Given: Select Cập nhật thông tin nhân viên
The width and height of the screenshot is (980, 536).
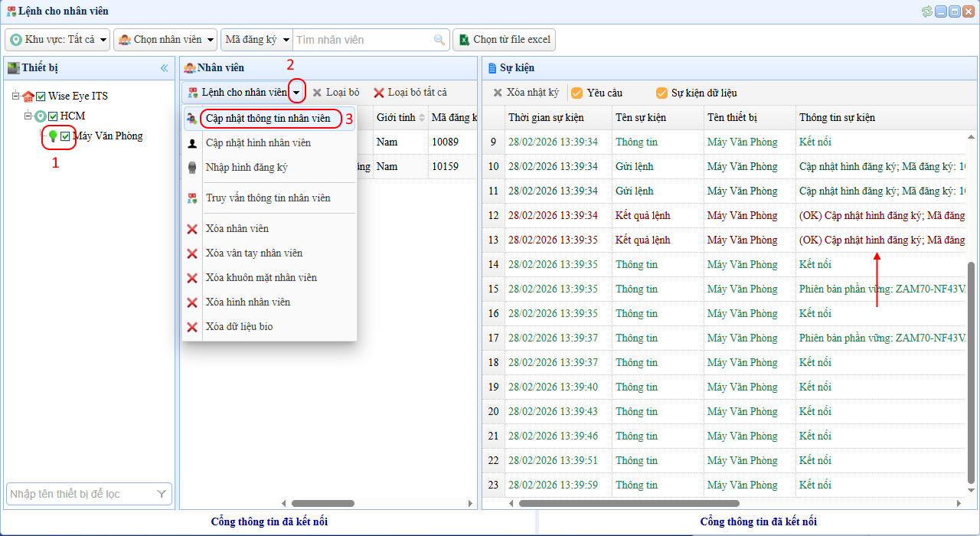Looking at the screenshot, I should tap(268, 119).
